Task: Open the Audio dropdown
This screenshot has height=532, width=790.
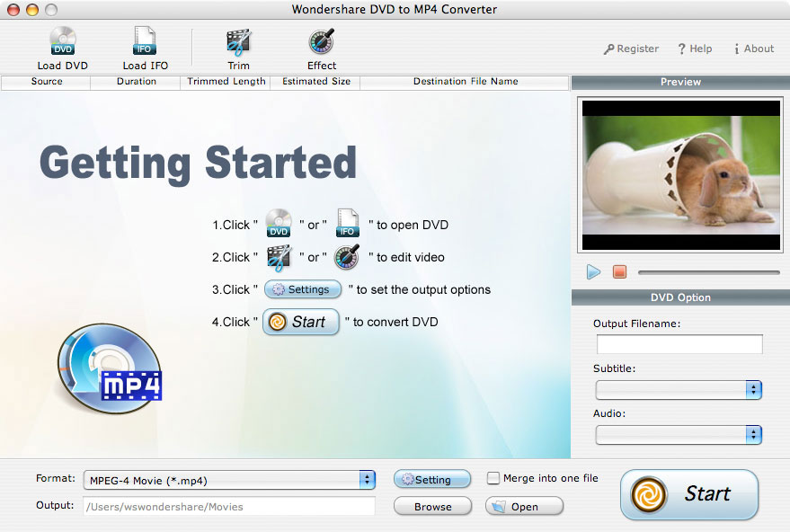Action: pos(679,435)
